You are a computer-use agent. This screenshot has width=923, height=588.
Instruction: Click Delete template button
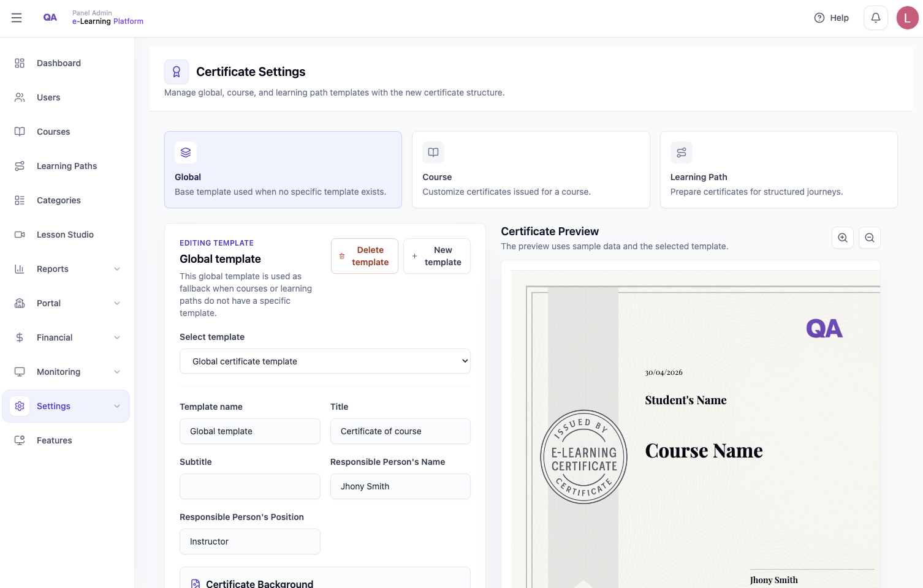coord(365,256)
